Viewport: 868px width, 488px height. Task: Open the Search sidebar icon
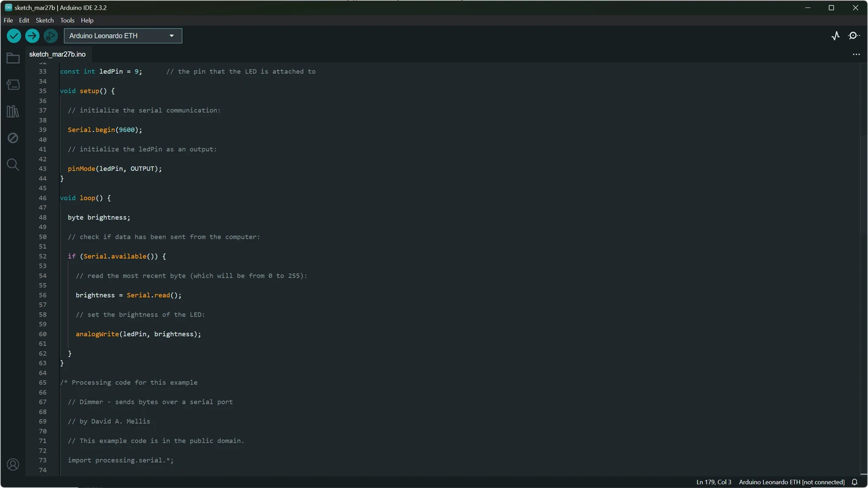coord(13,165)
